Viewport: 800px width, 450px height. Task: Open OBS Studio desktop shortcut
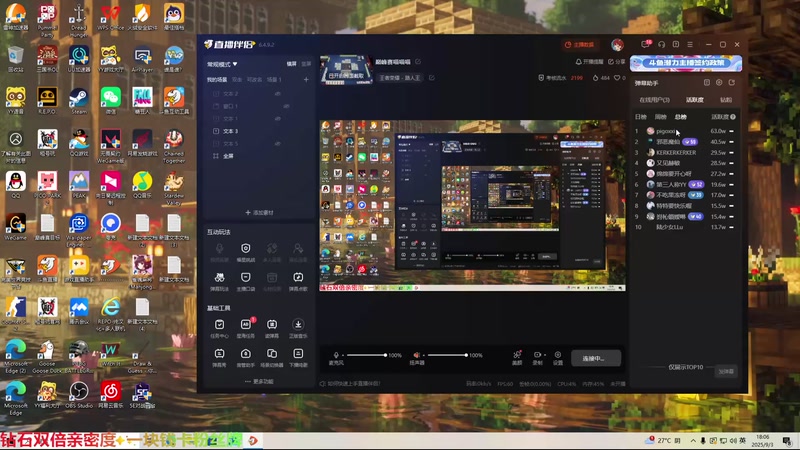point(79,395)
